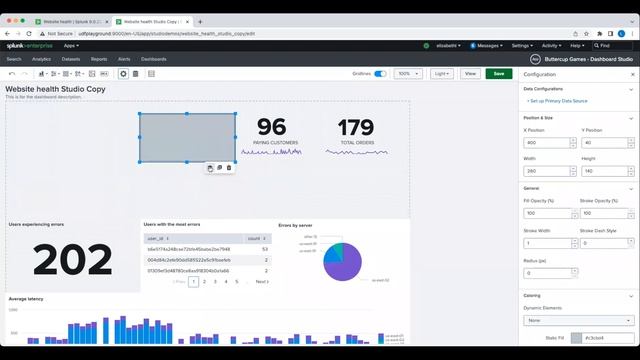Go back in browser history
Screen dimensions: 640x360
(7, 33)
